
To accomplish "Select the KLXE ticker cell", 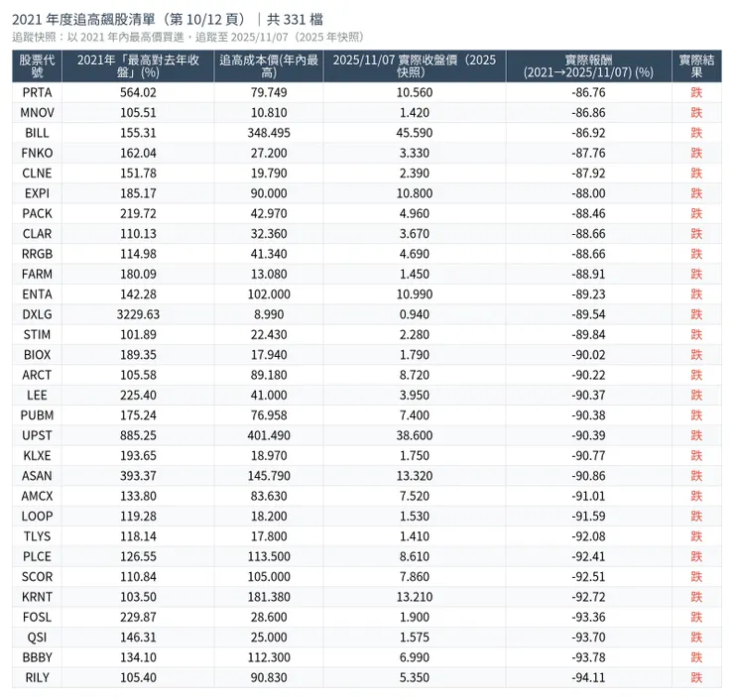I will pos(37,456).
